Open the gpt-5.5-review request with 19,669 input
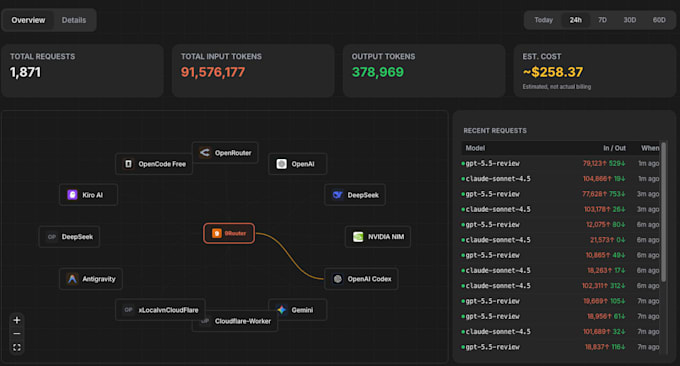This screenshot has height=366, width=680. 560,301
